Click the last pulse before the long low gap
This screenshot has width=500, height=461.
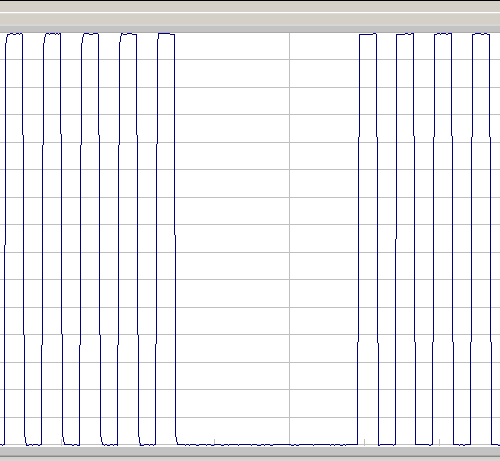point(166,239)
